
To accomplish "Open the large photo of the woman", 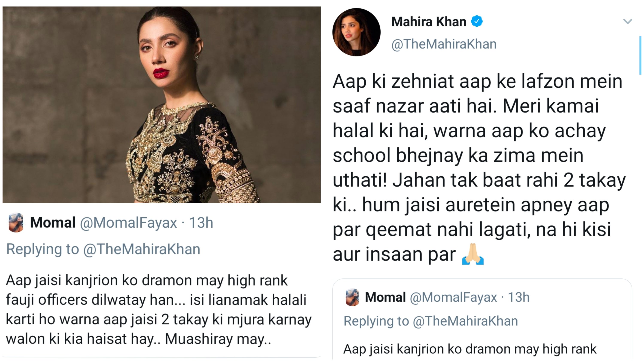I will click(x=161, y=105).
